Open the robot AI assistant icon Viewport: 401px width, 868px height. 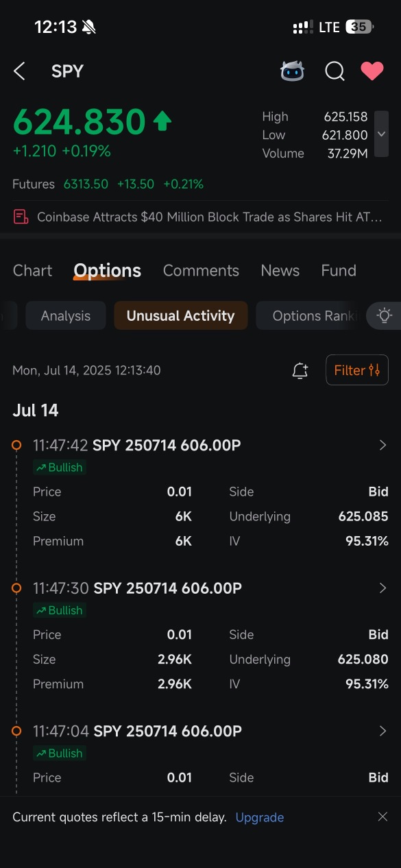point(293,71)
